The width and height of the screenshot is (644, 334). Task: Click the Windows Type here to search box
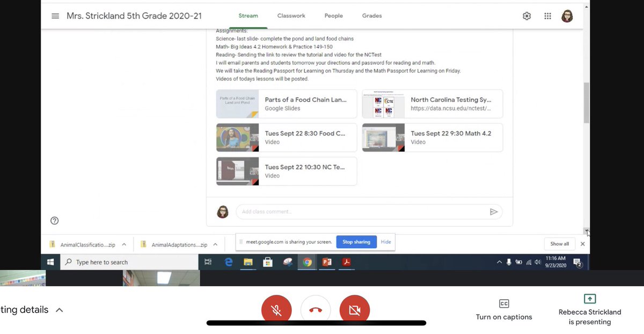tap(129, 262)
